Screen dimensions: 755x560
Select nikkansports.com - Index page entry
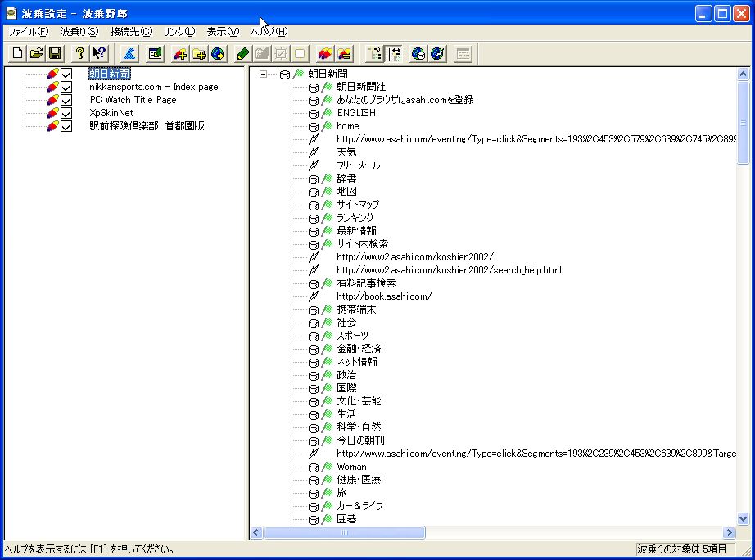(x=154, y=87)
